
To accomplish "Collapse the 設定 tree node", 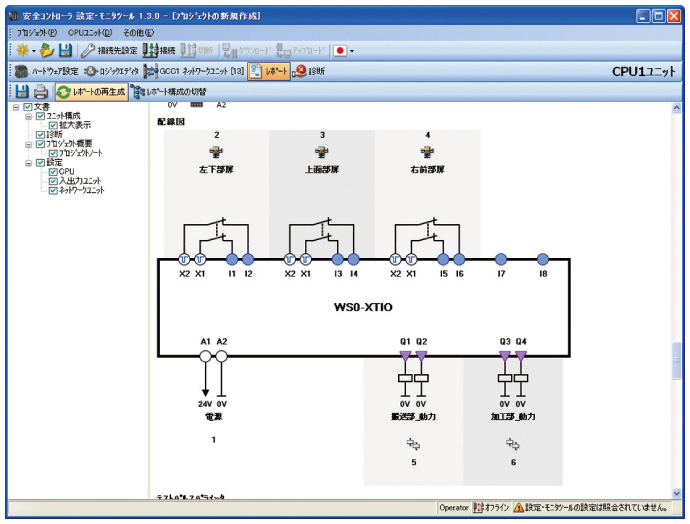I will click(29, 163).
